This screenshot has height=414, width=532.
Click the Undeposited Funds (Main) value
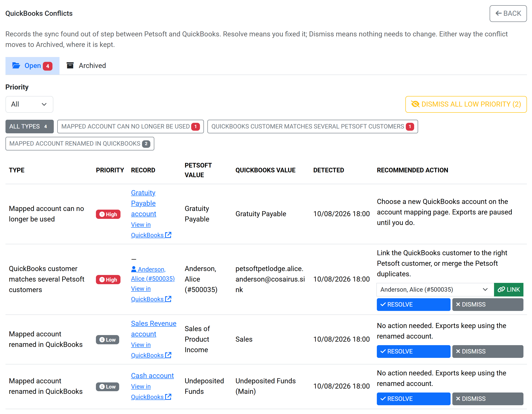[x=265, y=386]
